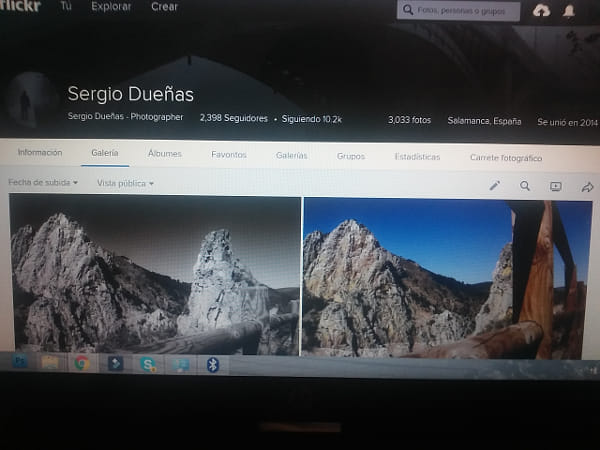The image size is (600, 450).
Task: Click the Se unió en 2014 text
Action: tap(567, 122)
